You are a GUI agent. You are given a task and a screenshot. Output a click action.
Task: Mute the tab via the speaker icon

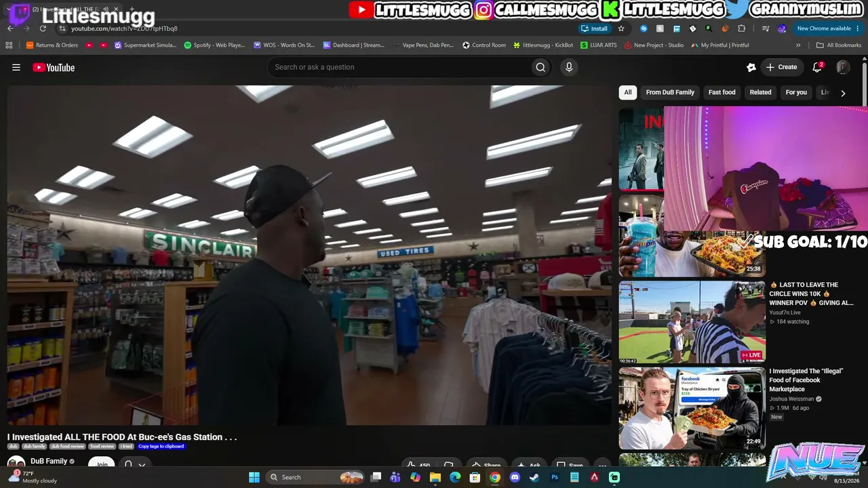(106, 9)
